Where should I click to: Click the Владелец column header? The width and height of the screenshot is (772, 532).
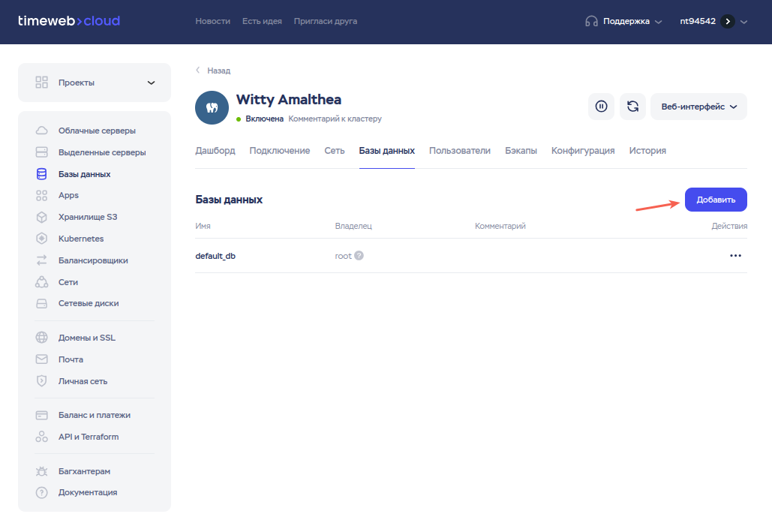(x=353, y=226)
